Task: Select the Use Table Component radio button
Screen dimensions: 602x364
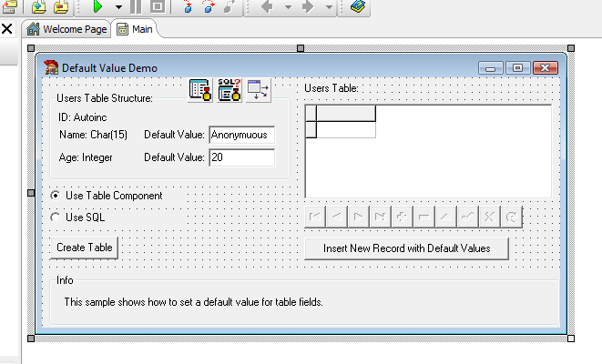Action: pos(56,195)
